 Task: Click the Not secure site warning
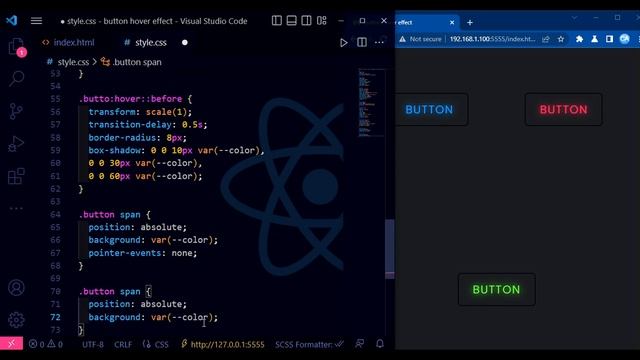420,39
